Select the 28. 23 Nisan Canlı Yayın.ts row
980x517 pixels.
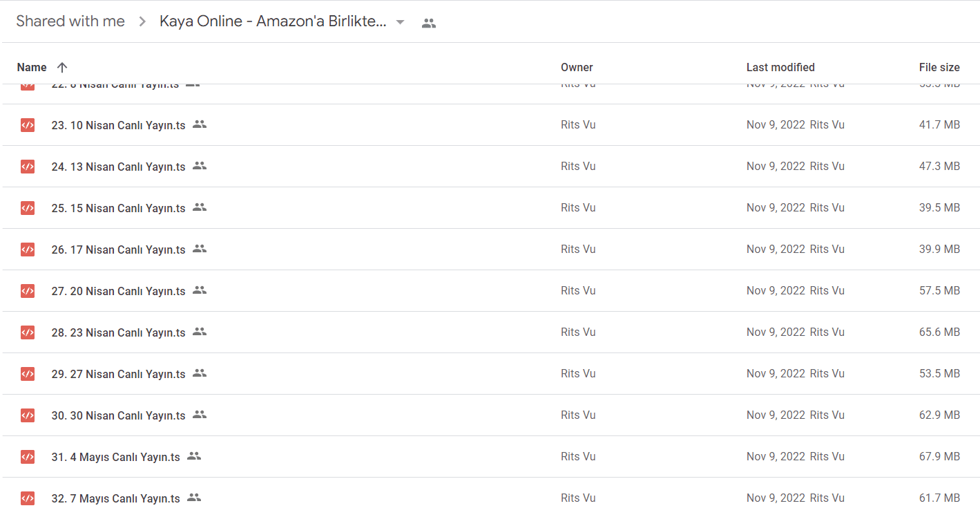pos(491,332)
